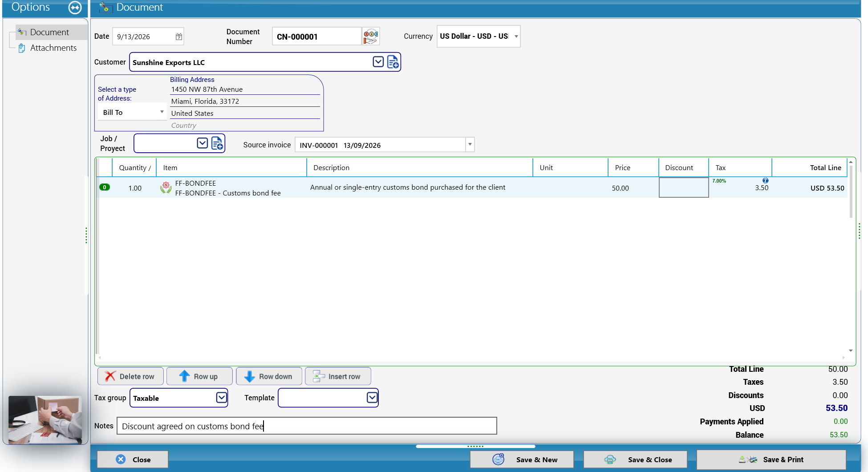
Task: Open the date picker calendar icon
Action: point(179,37)
